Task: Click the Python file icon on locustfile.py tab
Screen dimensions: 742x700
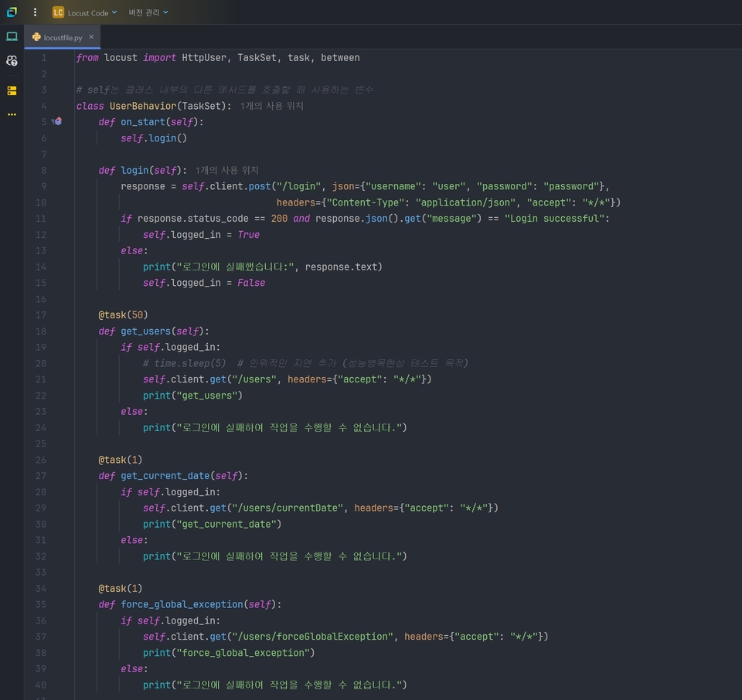Action: 36,37
